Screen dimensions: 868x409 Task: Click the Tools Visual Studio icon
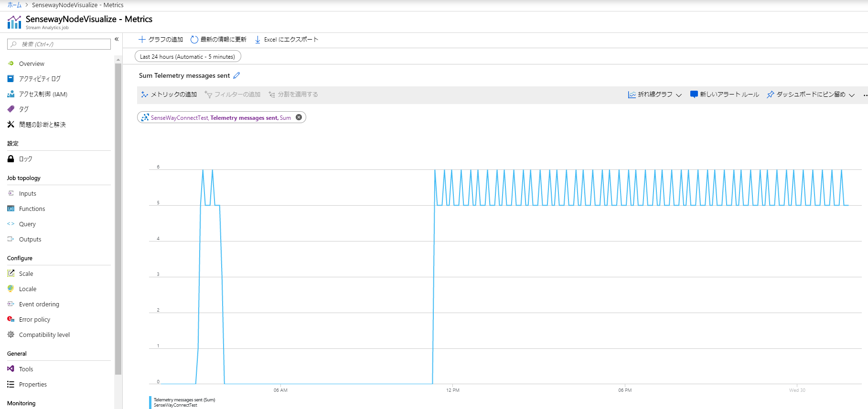tap(11, 369)
